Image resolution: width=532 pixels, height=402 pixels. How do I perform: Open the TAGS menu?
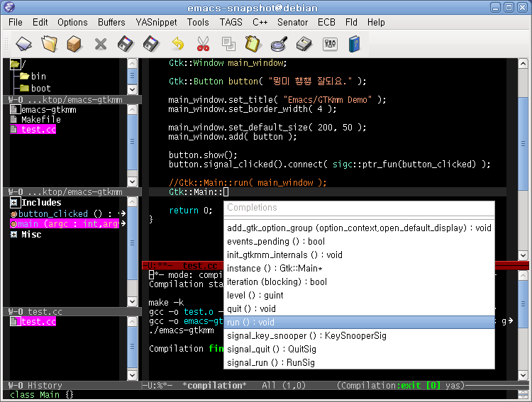tap(231, 23)
